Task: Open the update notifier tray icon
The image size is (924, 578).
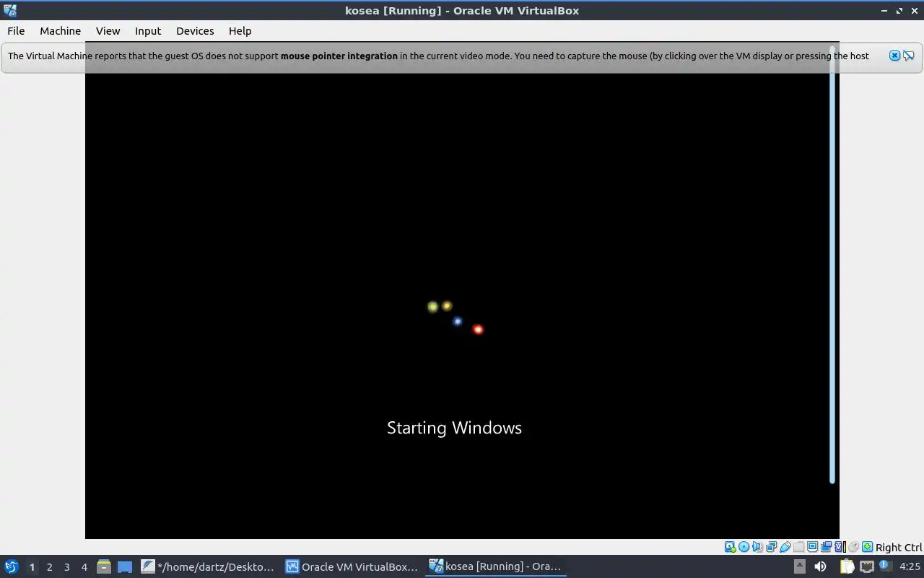Action: click(885, 566)
